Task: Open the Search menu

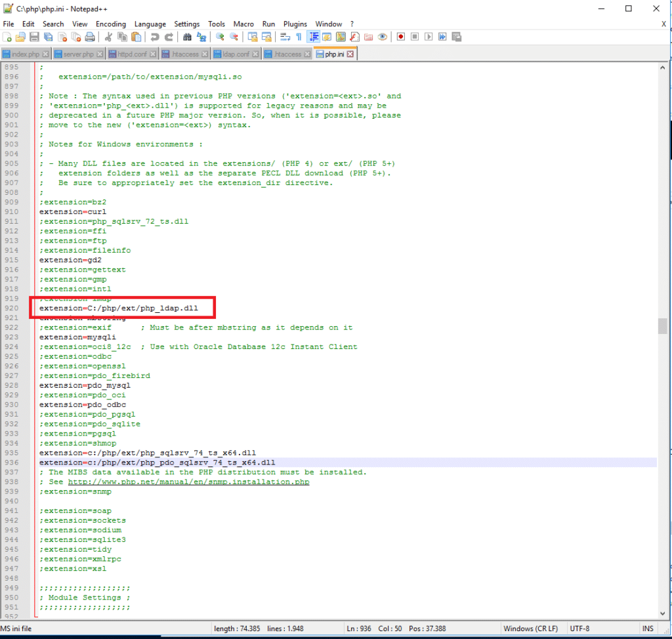Action: click(x=53, y=24)
